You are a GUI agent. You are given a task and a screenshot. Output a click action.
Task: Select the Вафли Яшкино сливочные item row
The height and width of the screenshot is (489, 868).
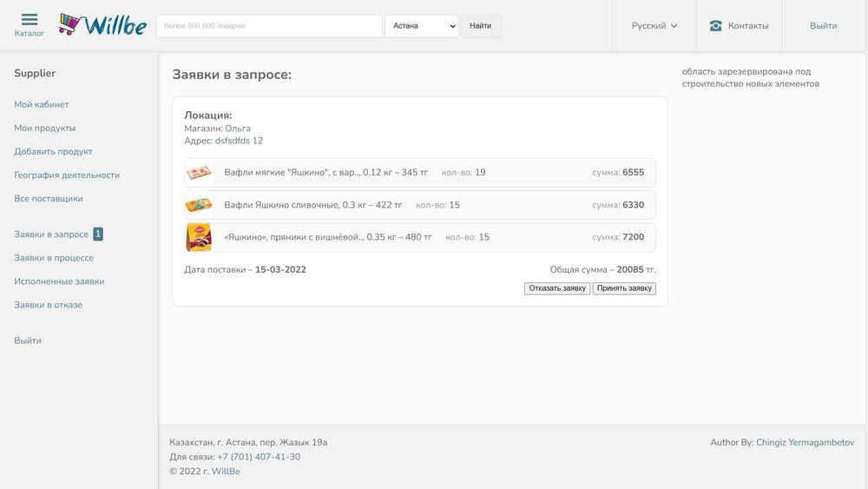point(420,205)
